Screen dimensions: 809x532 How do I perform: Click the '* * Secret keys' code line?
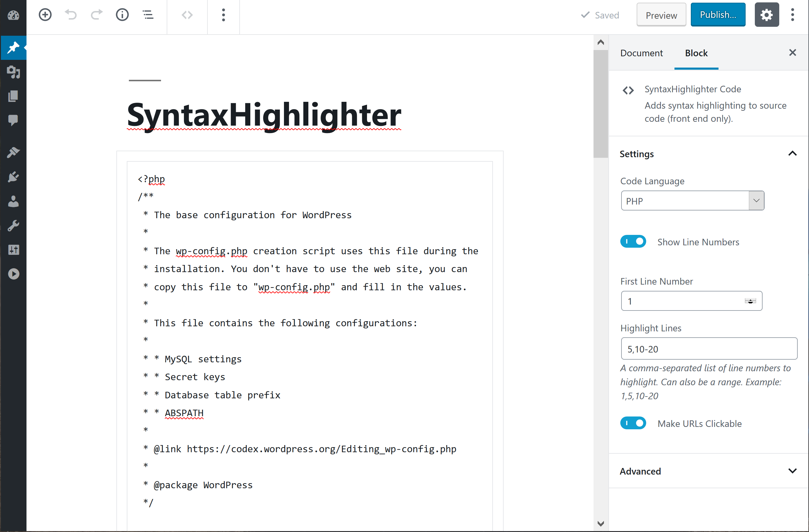pyautogui.click(x=184, y=377)
